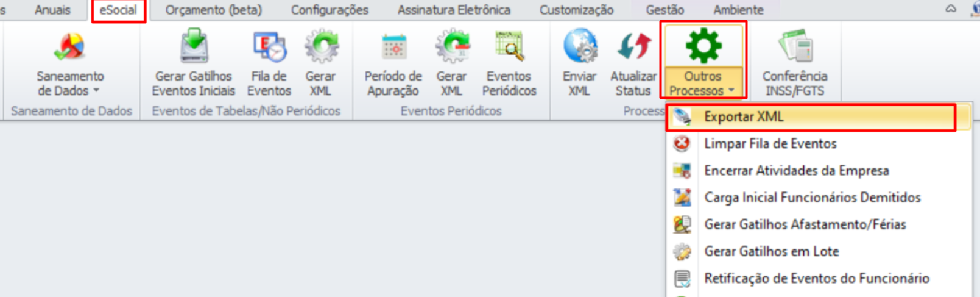Open Fila de Eventos icon

pos(269,47)
